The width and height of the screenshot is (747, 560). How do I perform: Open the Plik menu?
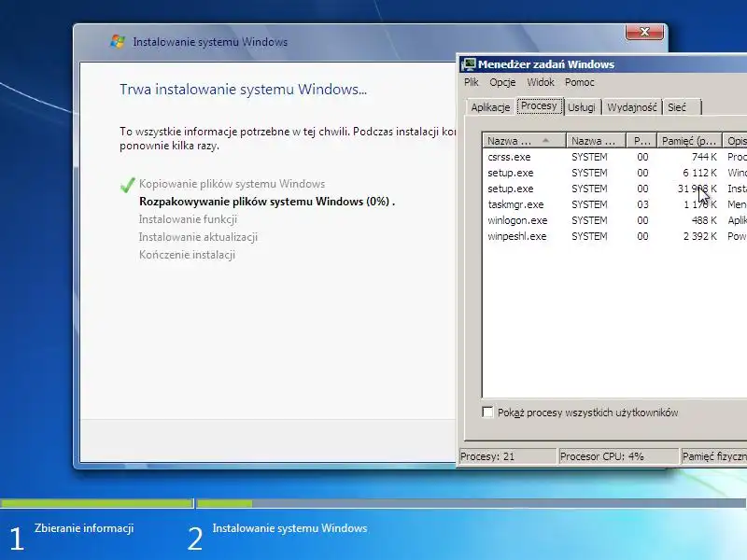(472, 82)
